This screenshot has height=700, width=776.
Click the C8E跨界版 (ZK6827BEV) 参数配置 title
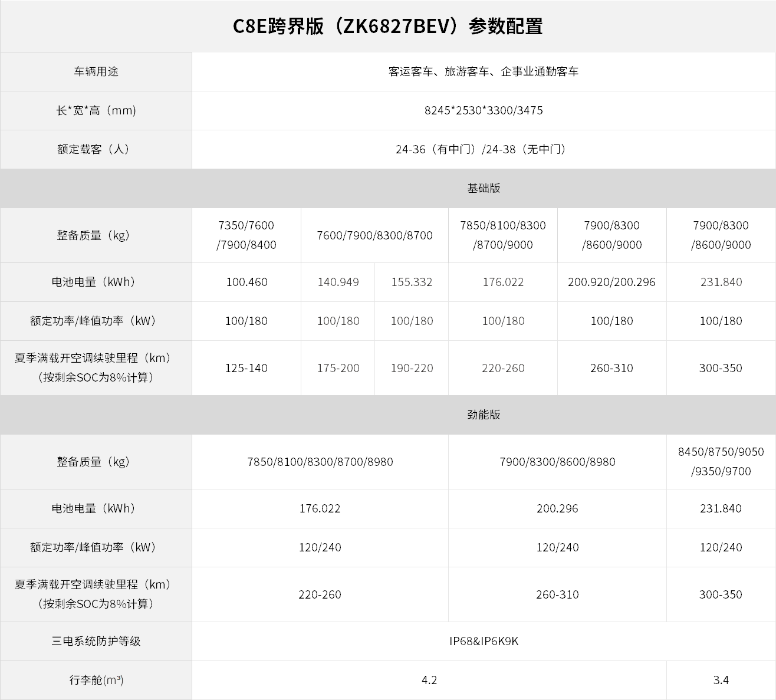click(x=388, y=27)
